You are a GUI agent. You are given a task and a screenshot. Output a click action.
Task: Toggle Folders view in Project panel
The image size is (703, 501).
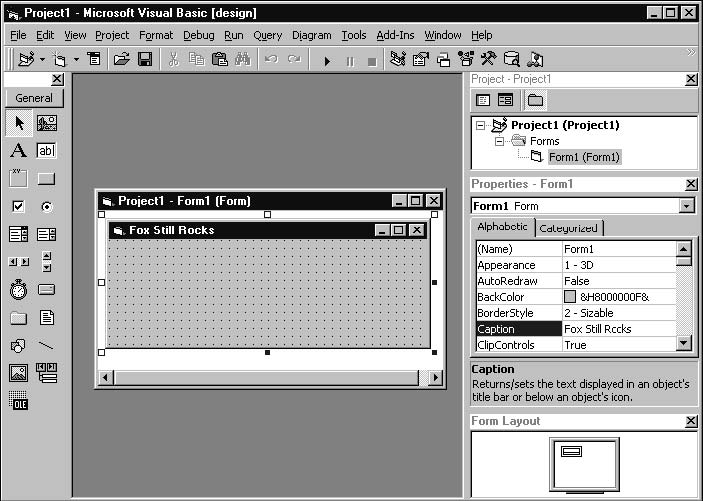click(x=535, y=100)
